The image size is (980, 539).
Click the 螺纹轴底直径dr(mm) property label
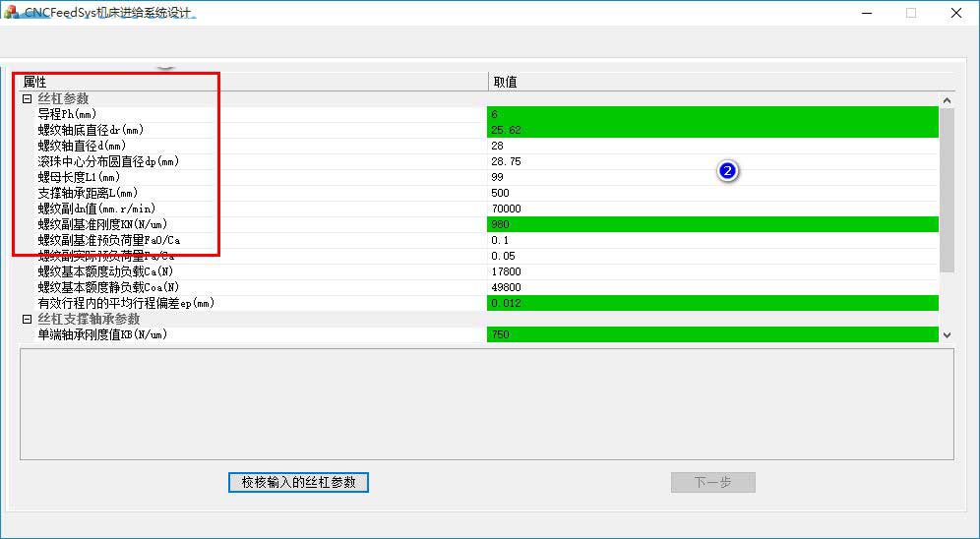click(x=91, y=130)
